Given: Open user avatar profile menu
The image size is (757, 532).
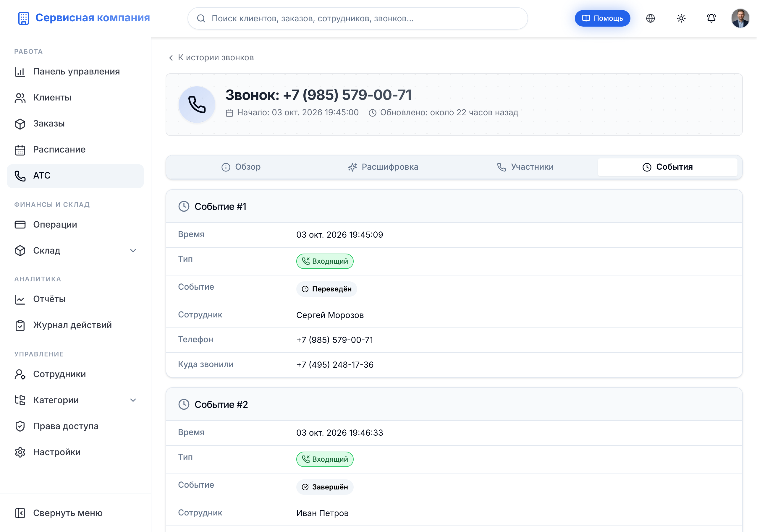Looking at the screenshot, I should [740, 18].
